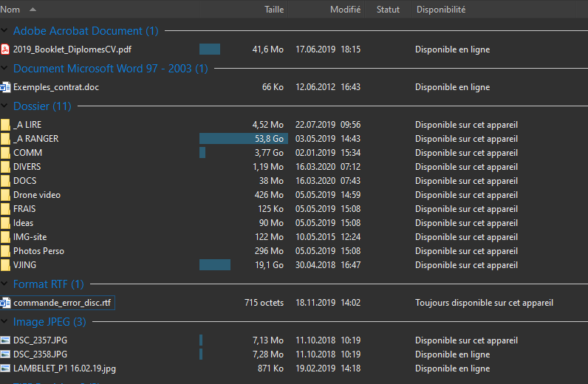Select the _A RANGER folder name
The height and width of the screenshot is (384, 588).
(36, 139)
